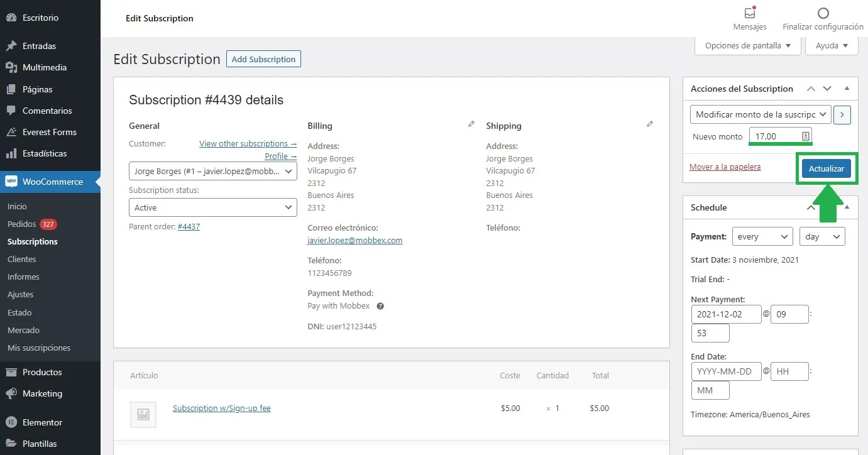Click the Pay with Mobbex help icon
The height and width of the screenshot is (455, 868).
click(x=380, y=306)
